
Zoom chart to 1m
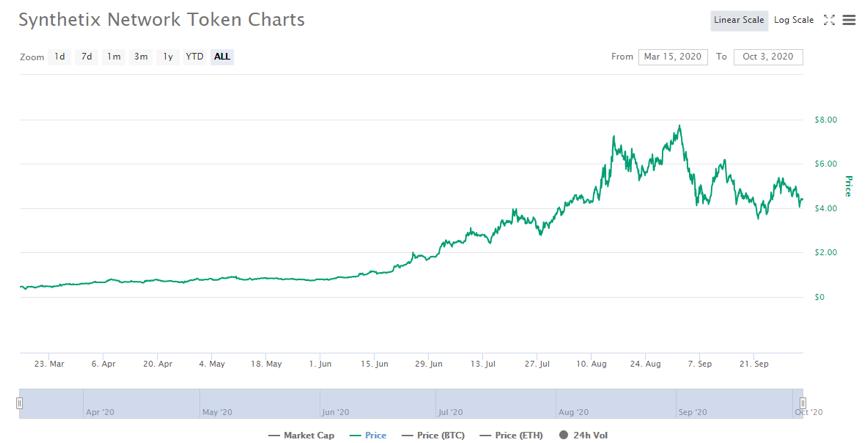click(x=114, y=57)
